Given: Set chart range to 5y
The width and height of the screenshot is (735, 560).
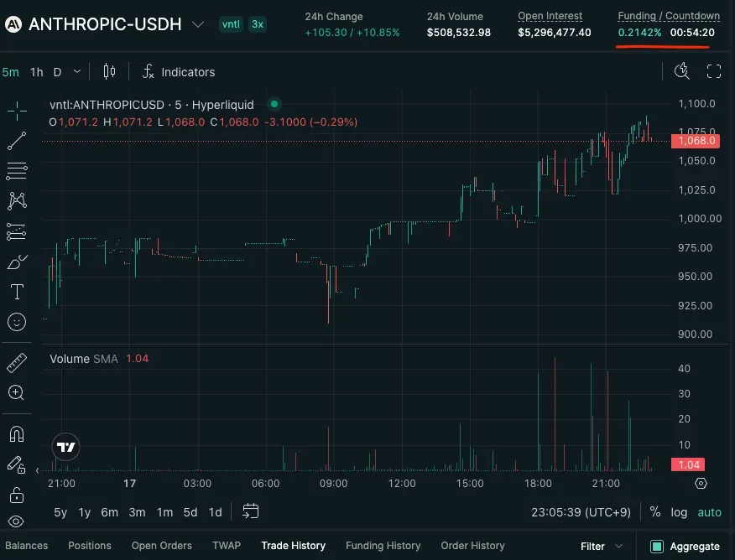Looking at the screenshot, I should click(60, 512).
